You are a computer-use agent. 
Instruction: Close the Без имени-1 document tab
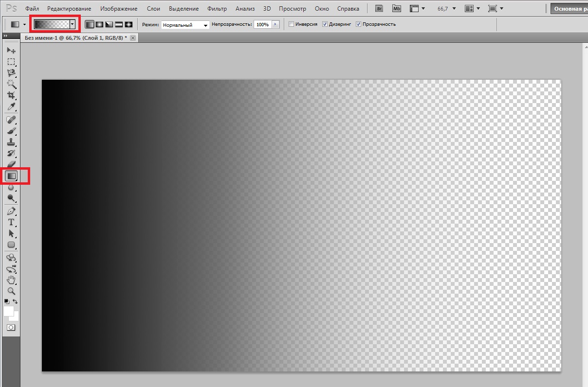[x=133, y=37]
